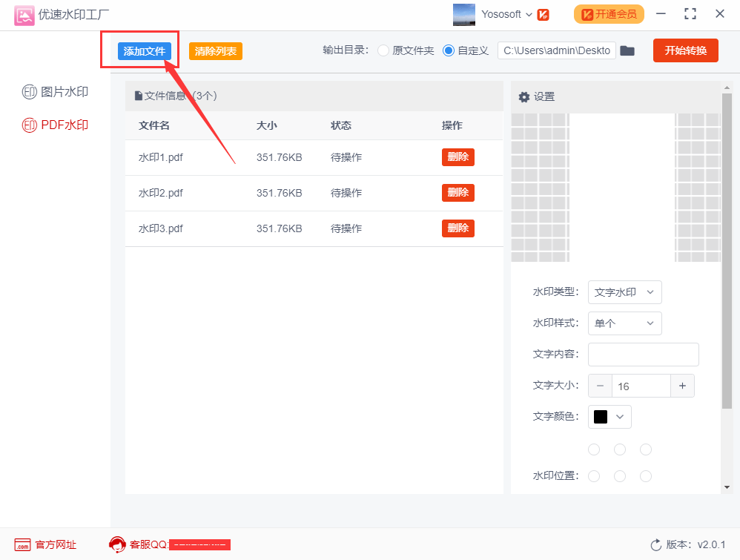
Task: Click the 文字内容 text input field
Action: pyautogui.click(x=643, y=355)
